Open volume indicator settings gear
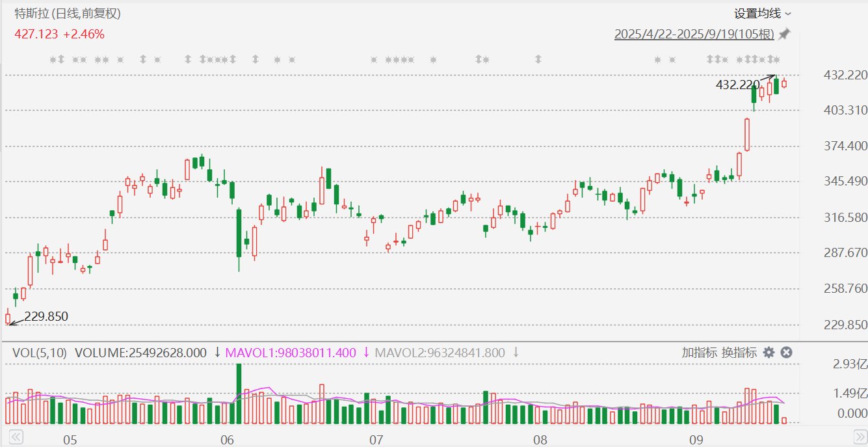The image size is (868, 447). coord(769,353)
